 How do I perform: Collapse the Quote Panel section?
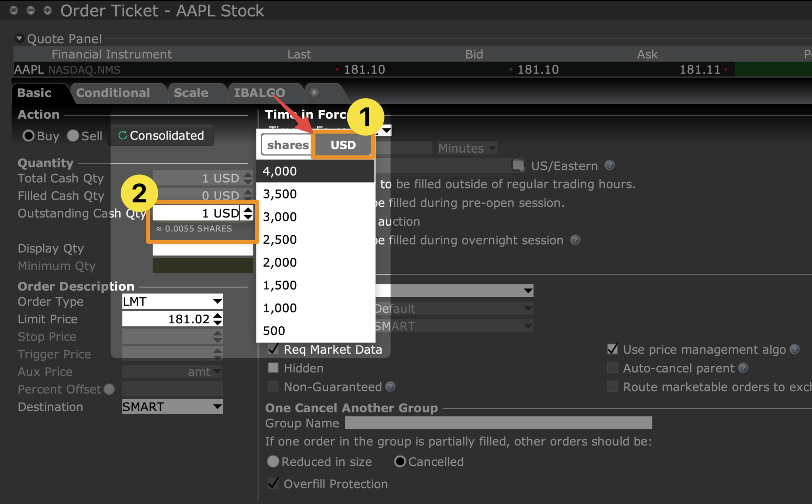pos(19,39)
